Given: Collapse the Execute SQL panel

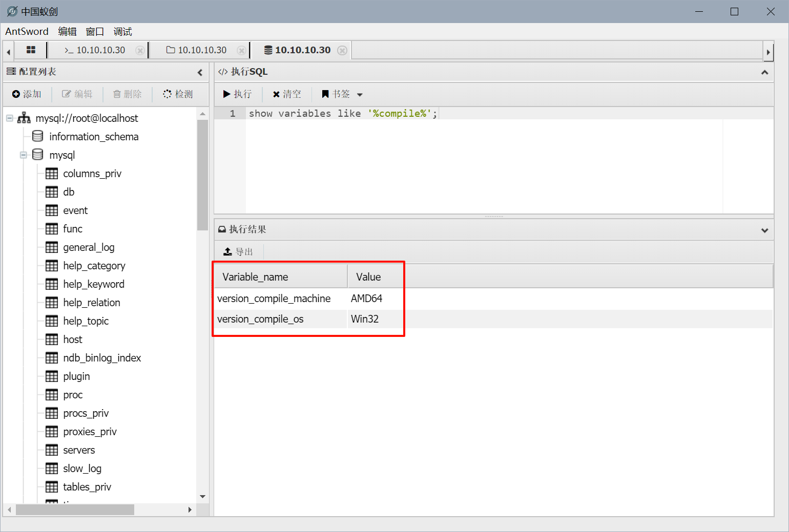Looking at the screenshot, I should pos(764,72).
